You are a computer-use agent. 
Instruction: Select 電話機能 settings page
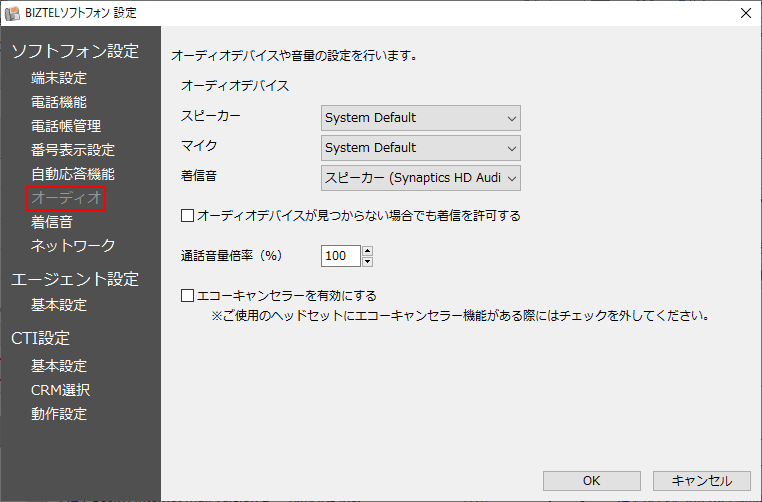58,102
